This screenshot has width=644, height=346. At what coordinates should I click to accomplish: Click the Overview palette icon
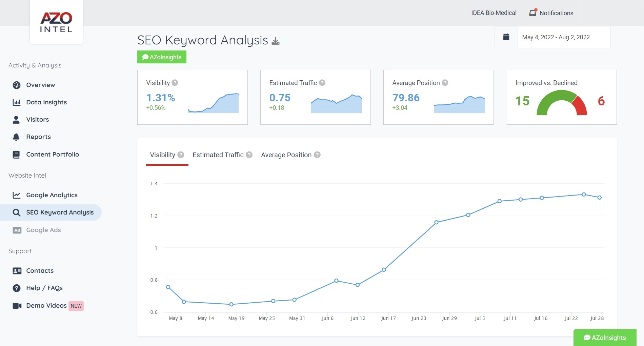click(17, 85)
